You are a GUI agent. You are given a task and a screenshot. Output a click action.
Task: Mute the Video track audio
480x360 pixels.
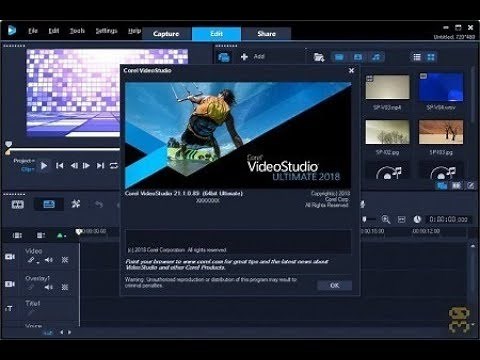pyautogui.click(x=49, y=260)
